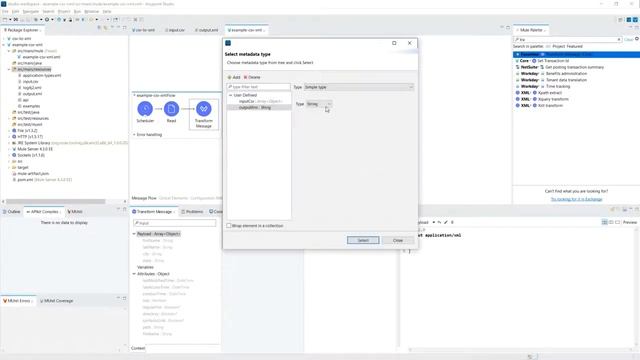Open the String type dropdown in the dialog

click(319, 104)
